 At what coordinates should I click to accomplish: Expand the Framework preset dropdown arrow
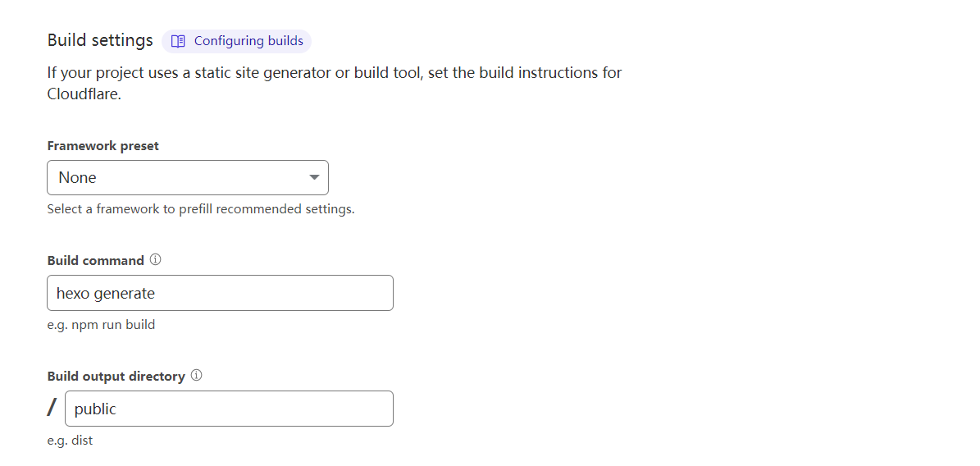click(314, 178)
